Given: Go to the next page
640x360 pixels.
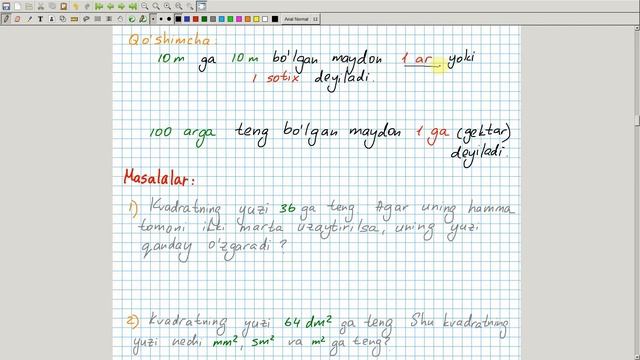Looking at the screenshot, I should 122,6.
